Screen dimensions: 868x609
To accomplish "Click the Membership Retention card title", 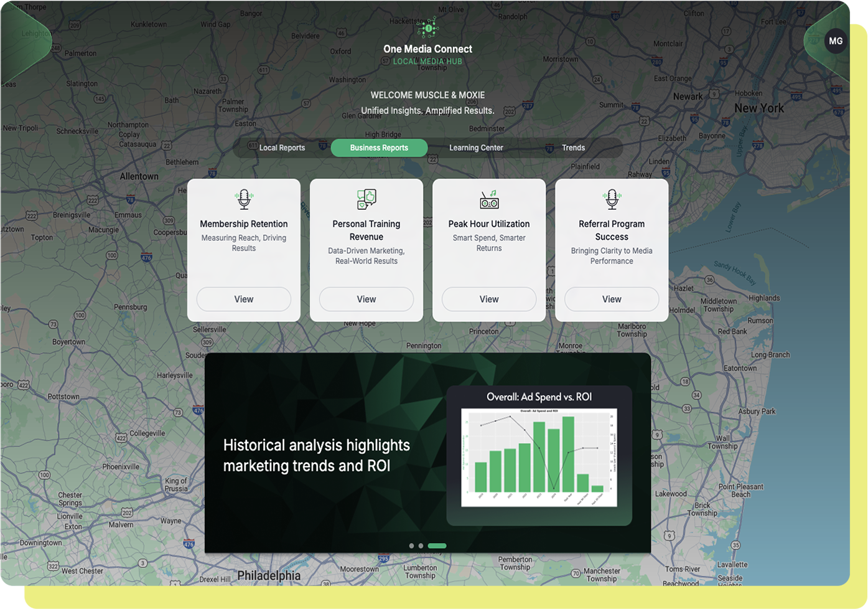I will 244,224.
